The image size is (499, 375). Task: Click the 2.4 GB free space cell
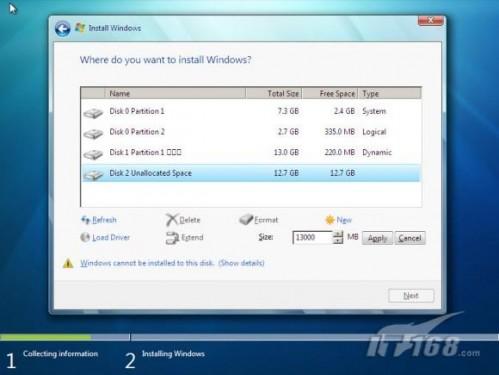[x=344, y=111]
